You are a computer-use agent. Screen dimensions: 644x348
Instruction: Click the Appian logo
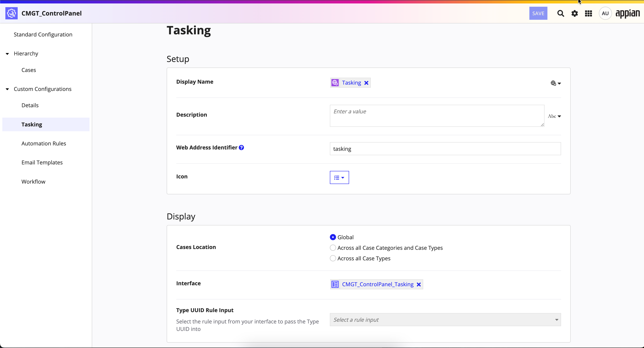coord(627,13)
